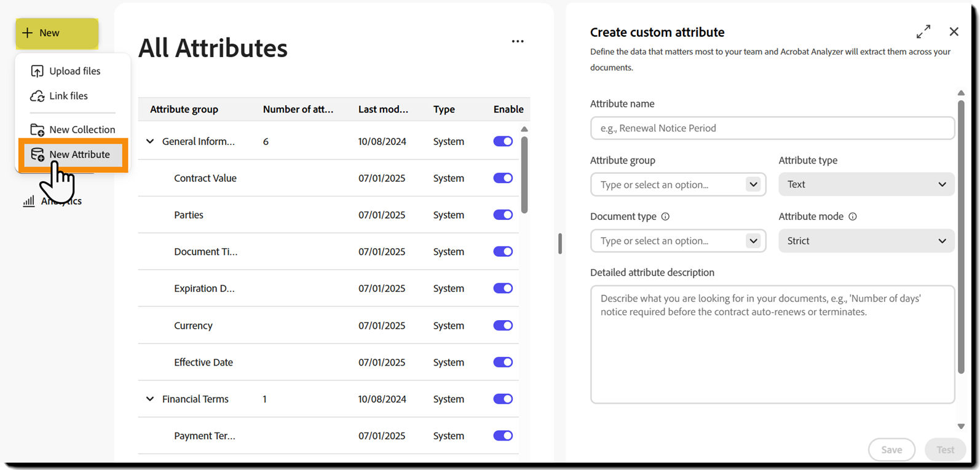Toggle the Effective Date attribute switch
Screen dimensions: 980x470
click(x=503, y=362)
